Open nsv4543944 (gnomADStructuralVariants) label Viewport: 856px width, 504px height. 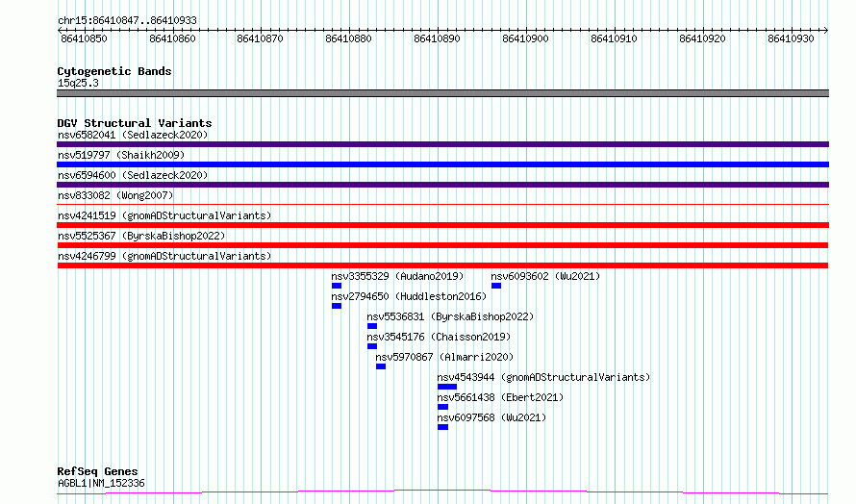pyautogui.click(x=543, y=377)
